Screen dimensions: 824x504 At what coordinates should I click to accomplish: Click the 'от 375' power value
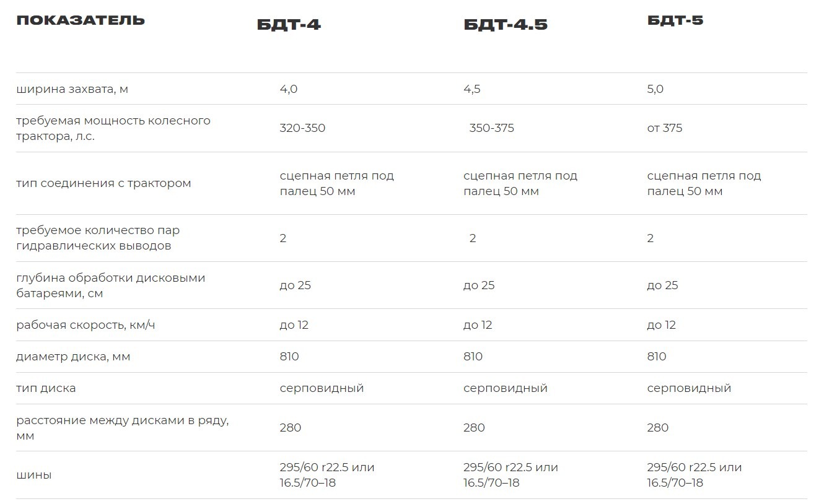tap(665, 128)
